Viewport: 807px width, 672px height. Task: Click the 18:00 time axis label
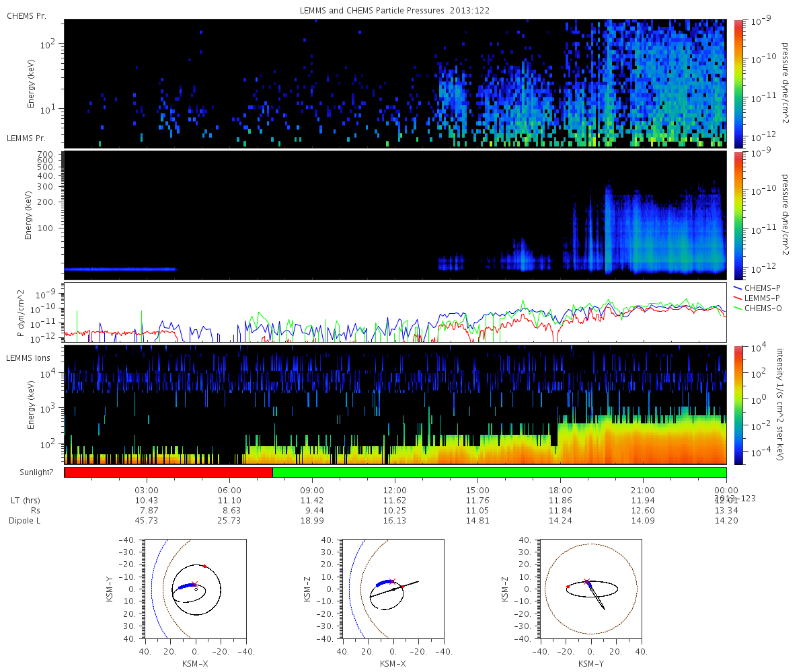click(560, 491)
